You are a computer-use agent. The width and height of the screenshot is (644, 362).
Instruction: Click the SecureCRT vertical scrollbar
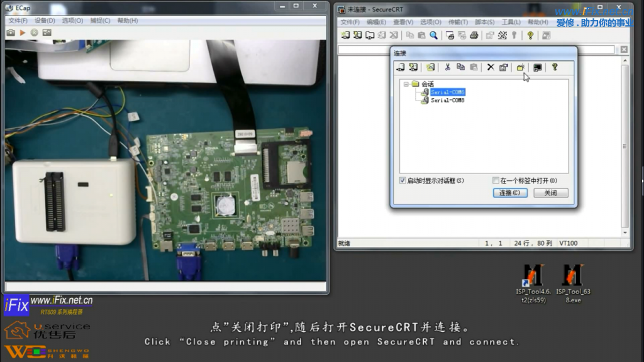pyautogui.click(x=624, y=145)
